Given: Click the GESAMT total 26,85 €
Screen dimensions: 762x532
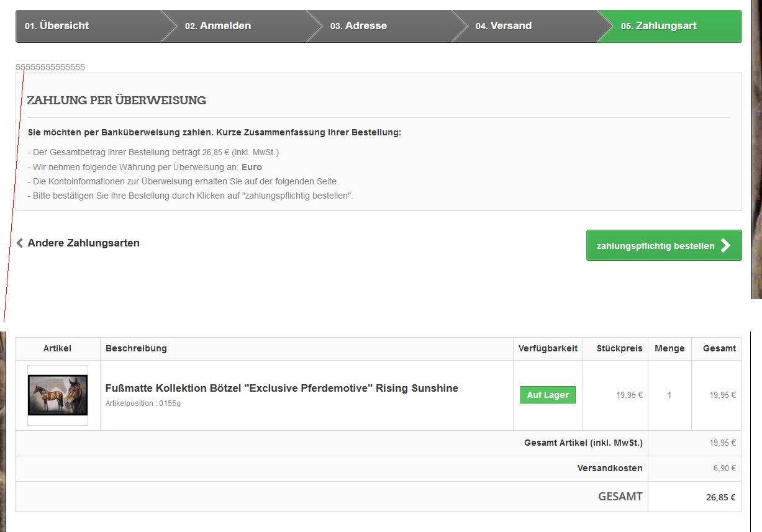Looking at the screenshot, I should [x=720, y=497].
